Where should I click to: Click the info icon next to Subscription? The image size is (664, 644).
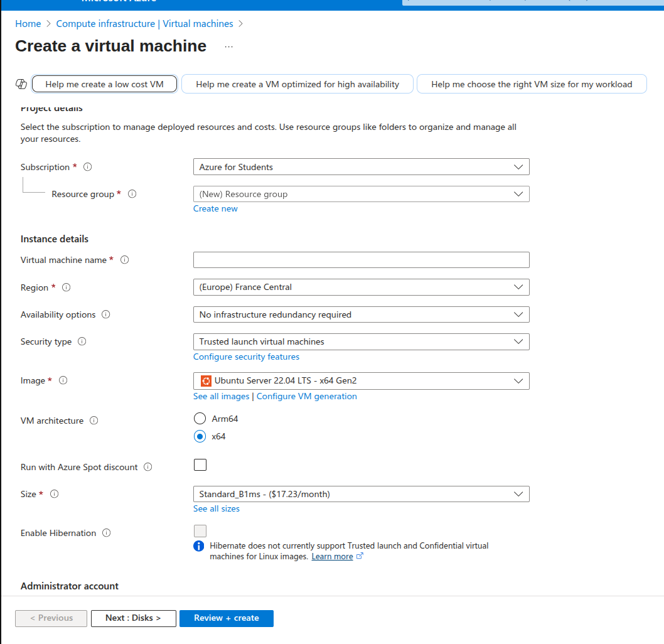point(88,167)
